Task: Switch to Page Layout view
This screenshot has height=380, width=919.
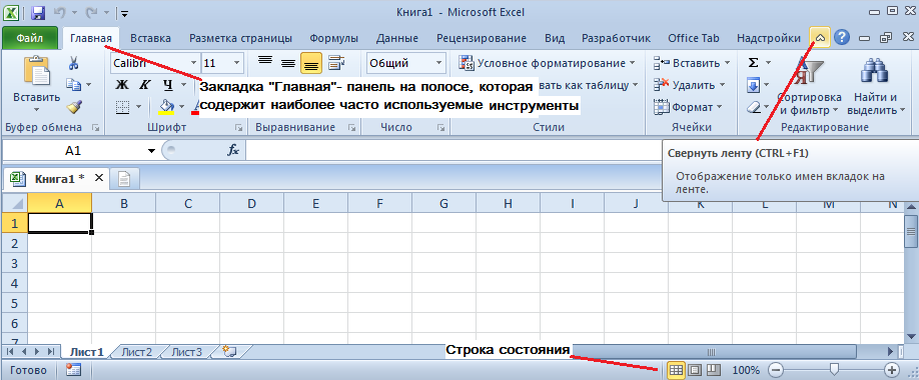Action: (x=695, y=370)
